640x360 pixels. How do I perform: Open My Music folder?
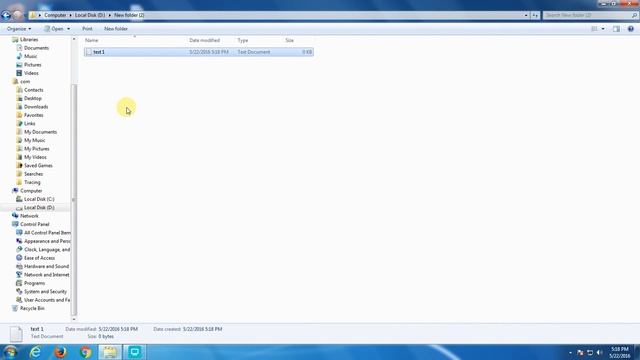pos(35,140)
